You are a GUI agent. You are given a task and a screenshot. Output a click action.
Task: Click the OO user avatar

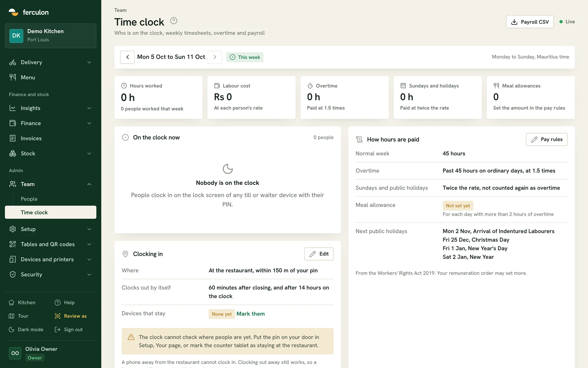click(x=15, y=353)
